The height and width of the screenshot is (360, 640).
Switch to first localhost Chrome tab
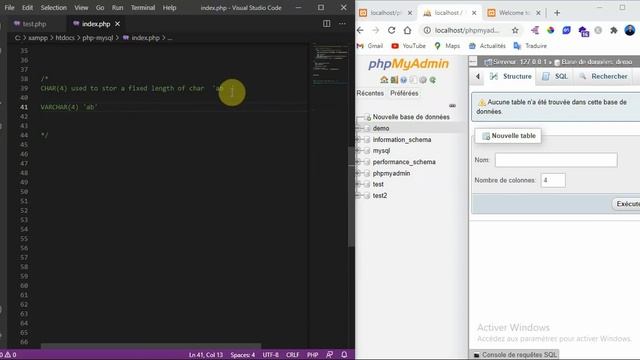pos(385,13)
